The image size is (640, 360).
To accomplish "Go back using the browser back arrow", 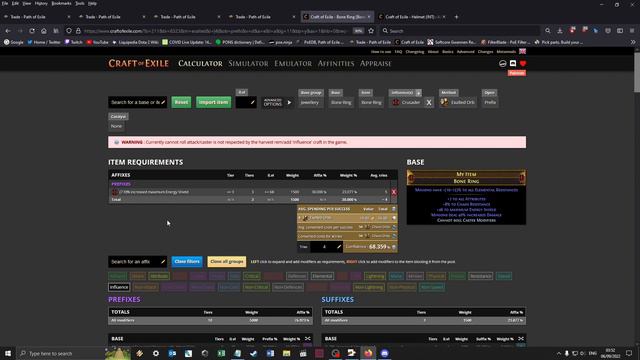I will click(8, 31).
